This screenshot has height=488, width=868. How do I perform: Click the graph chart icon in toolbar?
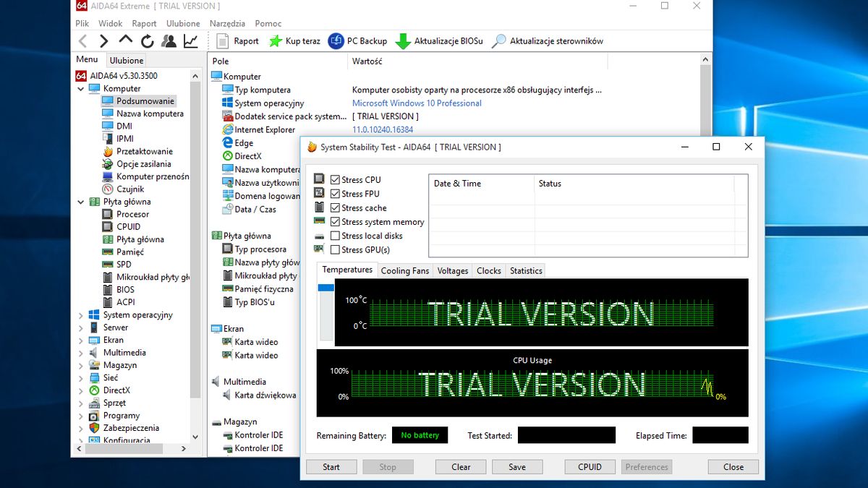click(191, 41)
